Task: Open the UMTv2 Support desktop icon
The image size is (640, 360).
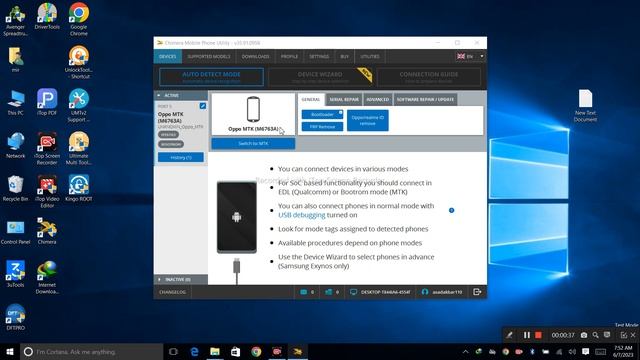Action: [78, 106]
